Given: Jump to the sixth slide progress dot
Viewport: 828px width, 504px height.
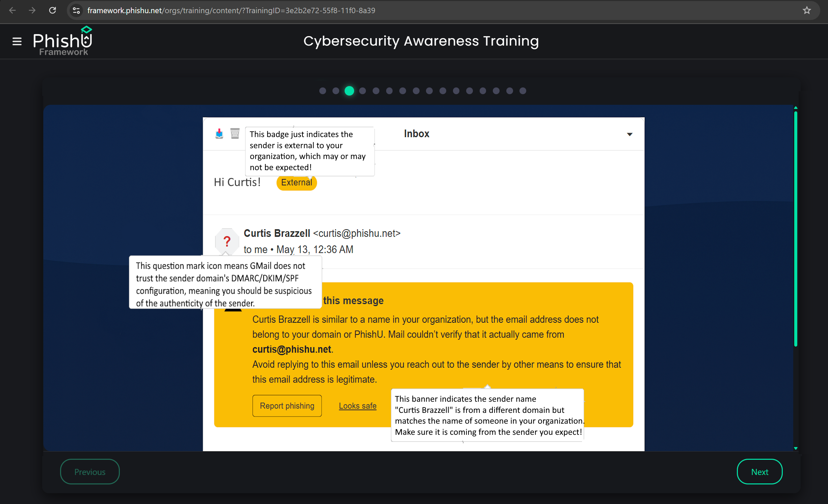Looking at the screenshot, I should 389,91.
